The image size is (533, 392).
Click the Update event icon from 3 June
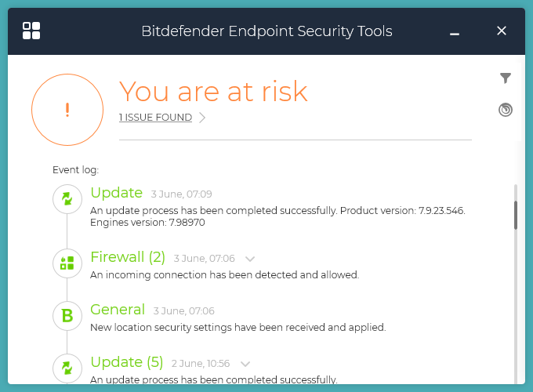click(67, 199)
